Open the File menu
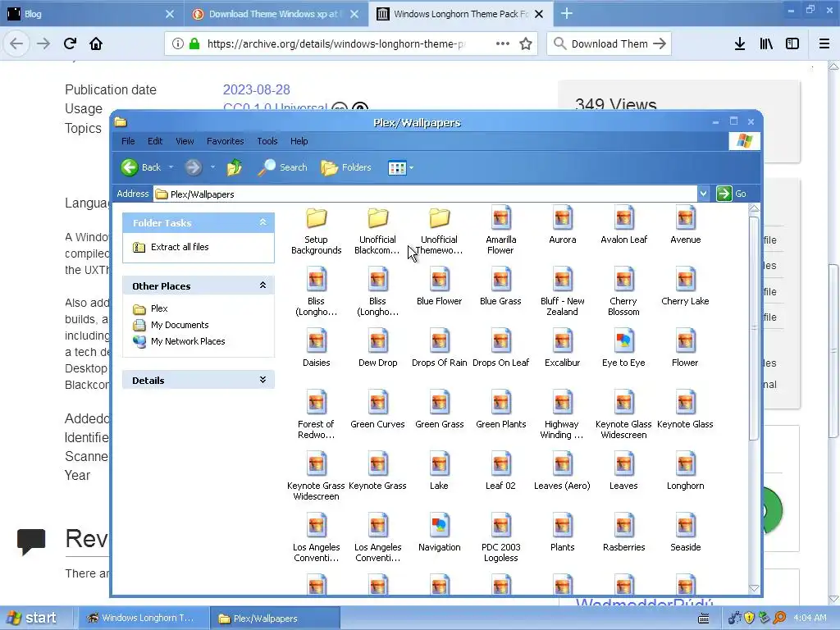Screen dimensions: 840x630 pyautogui.click(x=128, y=141)
